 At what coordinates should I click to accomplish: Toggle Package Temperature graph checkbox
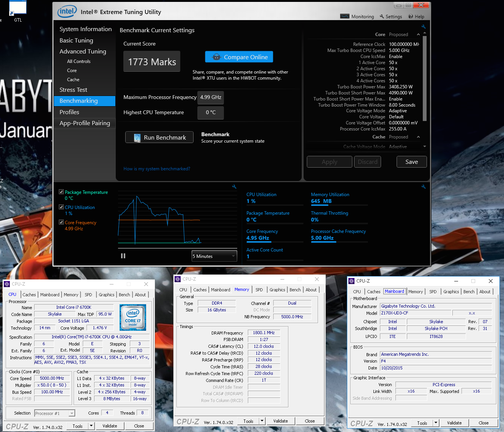[x=61, y=192]
